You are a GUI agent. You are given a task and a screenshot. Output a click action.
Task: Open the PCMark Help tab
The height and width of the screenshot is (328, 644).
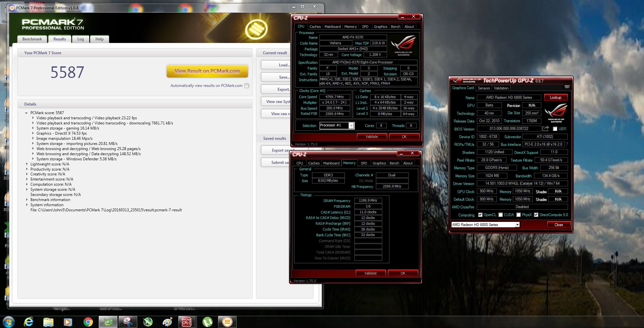point(99,39)
